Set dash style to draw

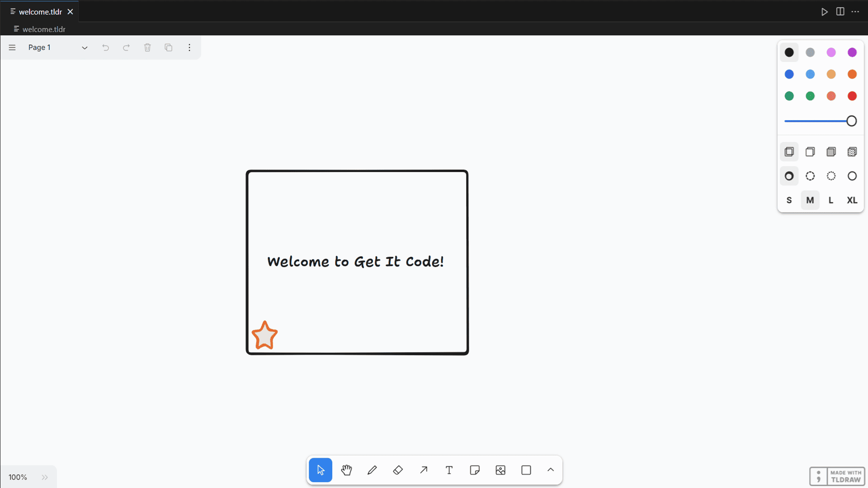789,176
